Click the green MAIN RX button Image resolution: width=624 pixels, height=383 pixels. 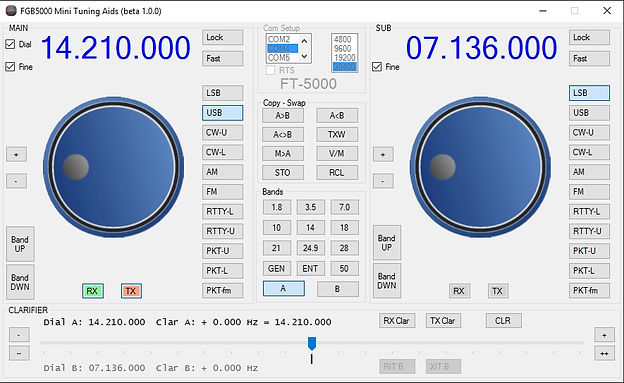click(x=92, y=291)
